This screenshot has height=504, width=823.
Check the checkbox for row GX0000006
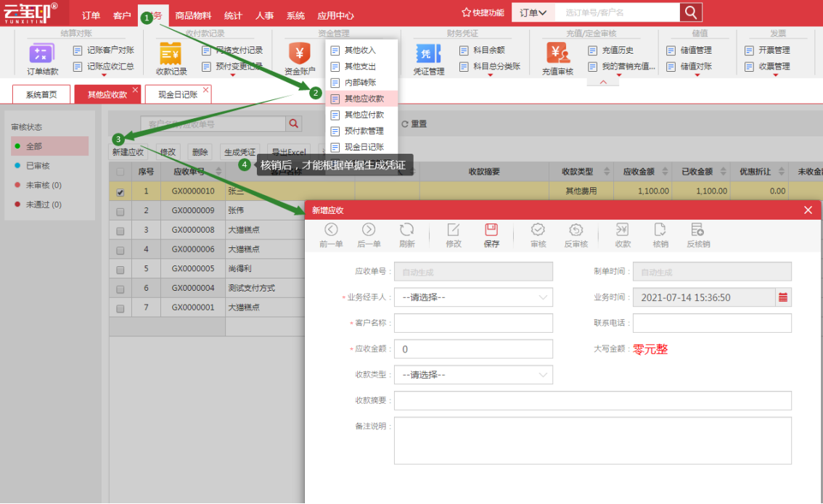click(x=120, y=250)
